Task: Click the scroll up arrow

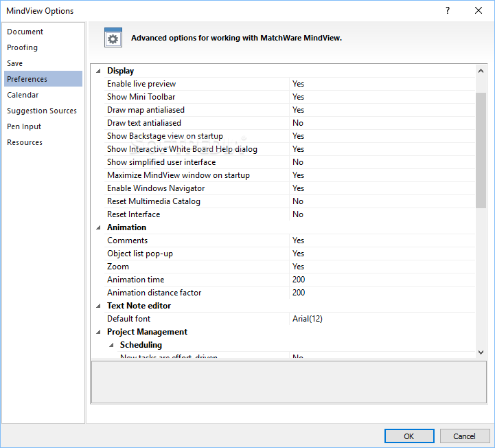Action: click(481, 71)
